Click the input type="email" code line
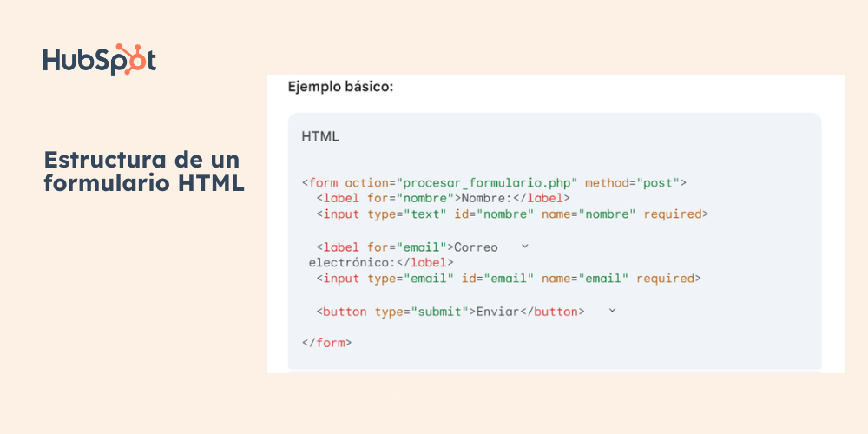The width and height of the screenshot is (868, 434). (x=509, y=278)
